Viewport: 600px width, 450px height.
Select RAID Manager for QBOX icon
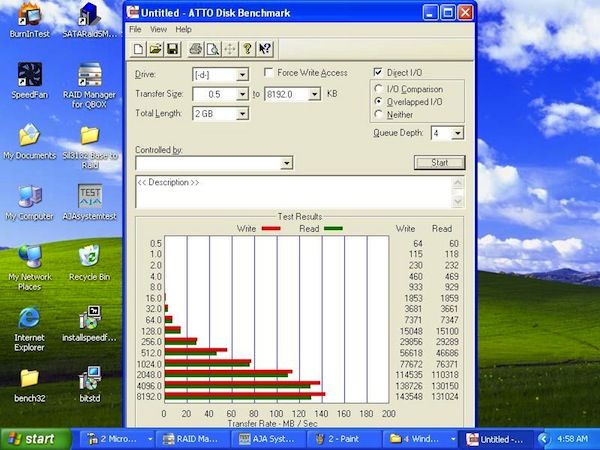coord(90,85)
